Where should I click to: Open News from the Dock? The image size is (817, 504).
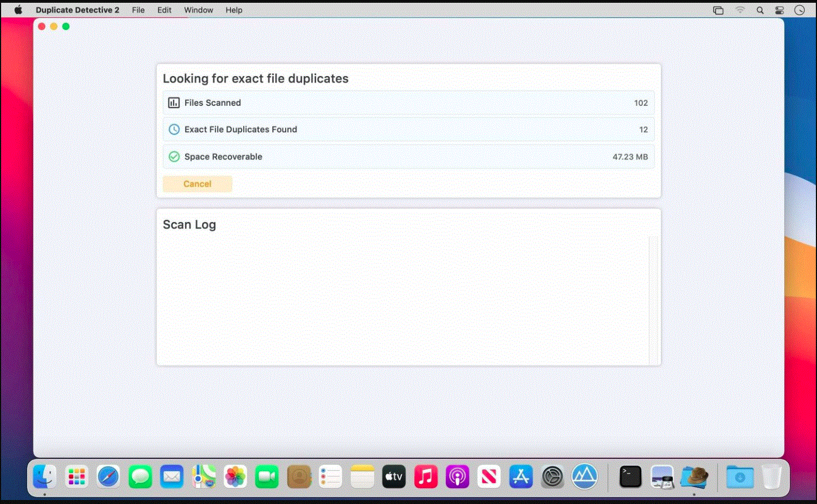coord(489,477)
